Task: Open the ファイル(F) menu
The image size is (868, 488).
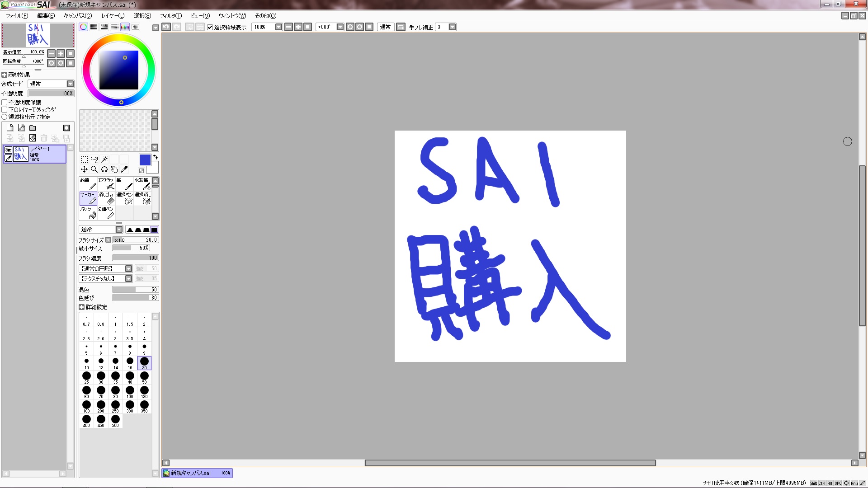Action: [17, 16]
